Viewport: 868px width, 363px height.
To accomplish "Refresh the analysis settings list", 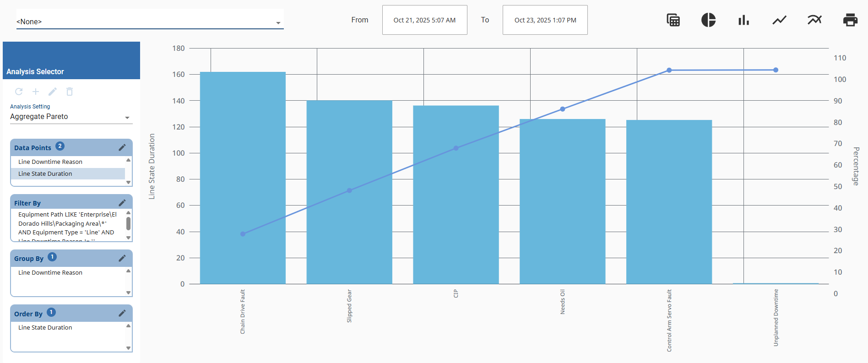I will coord(19,92).
